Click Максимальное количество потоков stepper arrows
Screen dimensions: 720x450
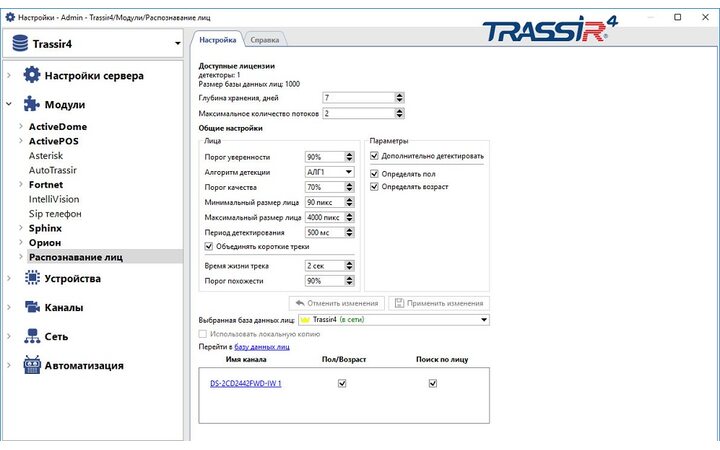(x=399, y=113)
